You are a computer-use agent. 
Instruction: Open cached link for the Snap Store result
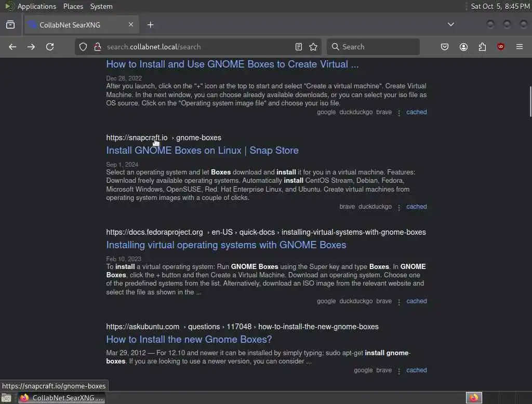coord(416,207)
